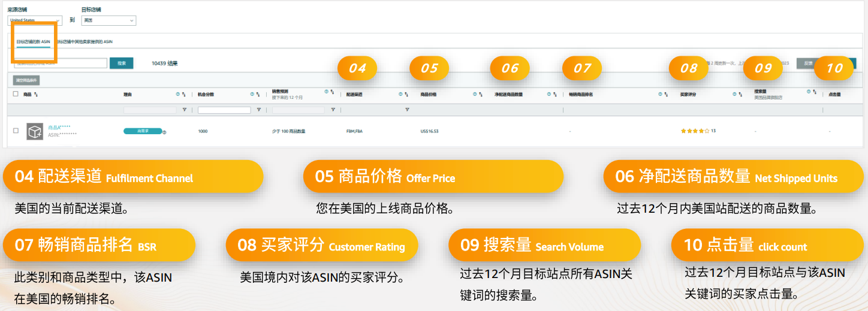868x311 pixels.
Task: Open info tooltip for 配送渠道 column
Action: click(x=400, y=94)
